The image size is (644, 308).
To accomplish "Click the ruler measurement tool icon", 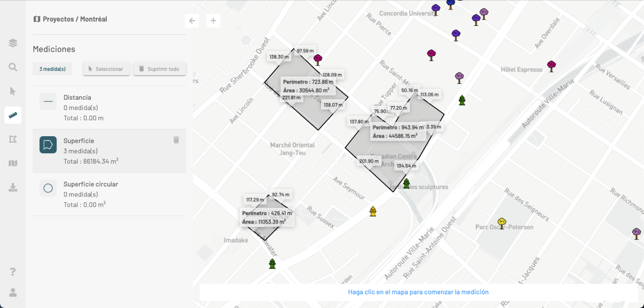I will click(13, 115).
